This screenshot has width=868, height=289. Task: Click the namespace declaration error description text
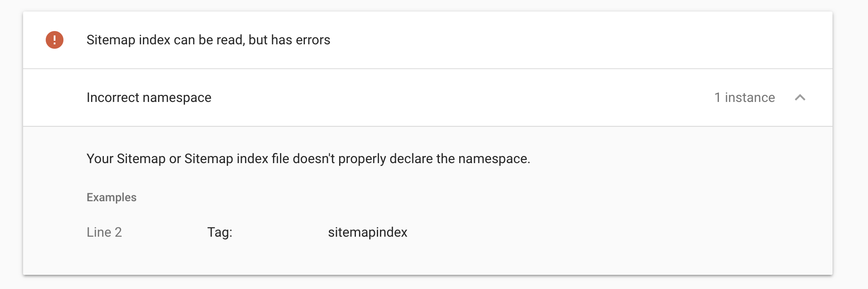(307, 158)
